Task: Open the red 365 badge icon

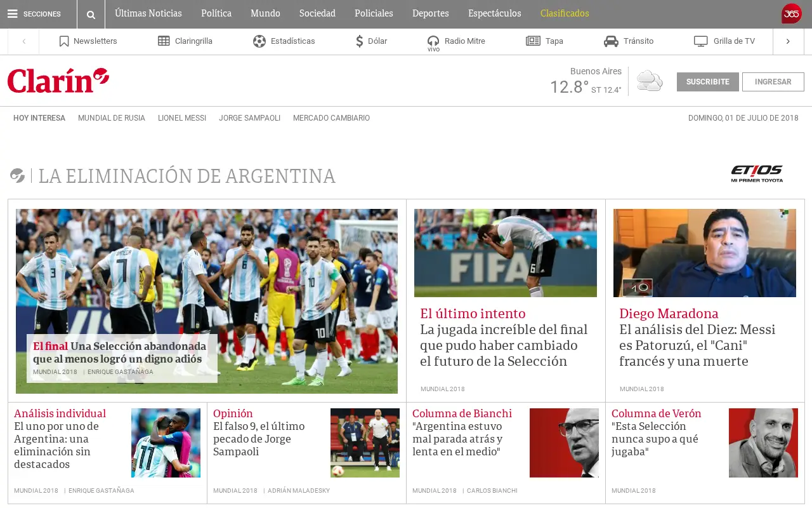Action: coord(792,13)
